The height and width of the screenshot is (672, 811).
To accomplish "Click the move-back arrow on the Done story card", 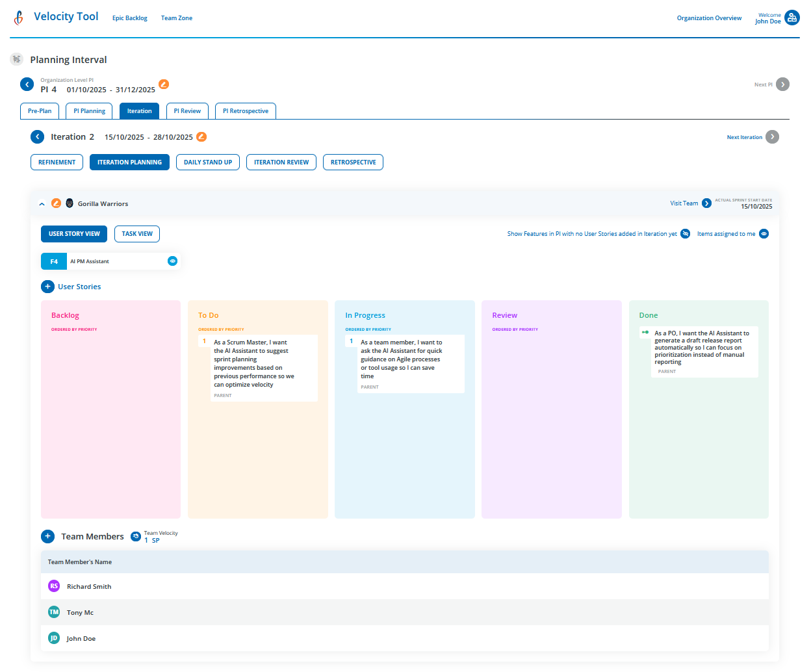I will [x=644, y=331].
